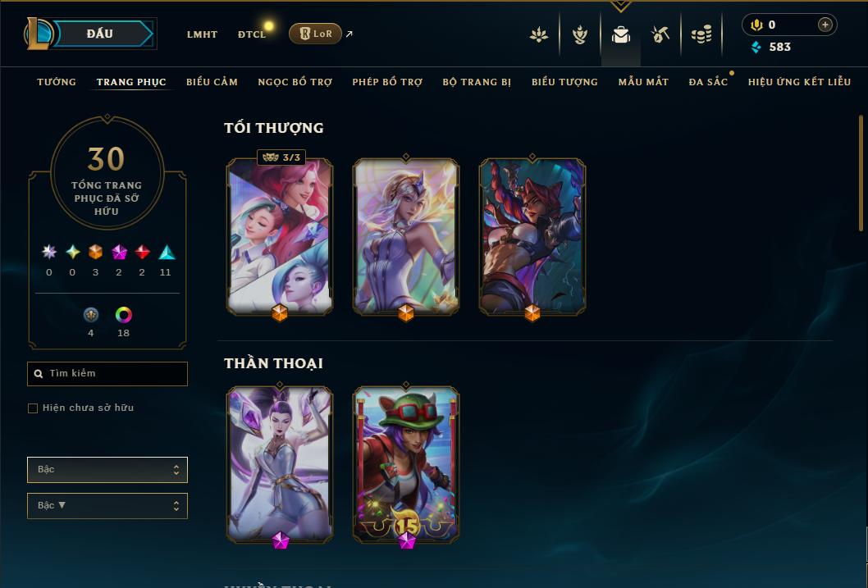Open the ĐA SẮC tab

point(708,82)
